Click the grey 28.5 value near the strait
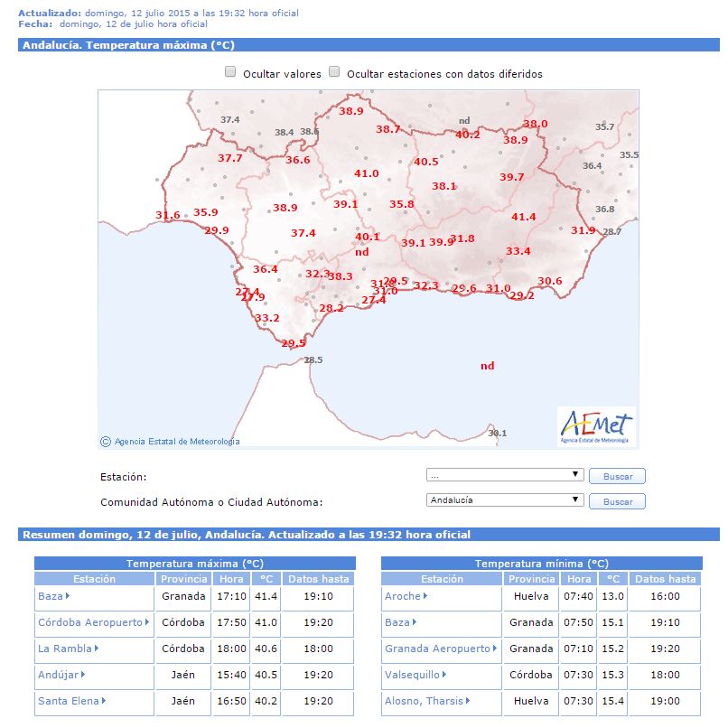728x728 pixels. pyautogui.click(x=313, y=359)
